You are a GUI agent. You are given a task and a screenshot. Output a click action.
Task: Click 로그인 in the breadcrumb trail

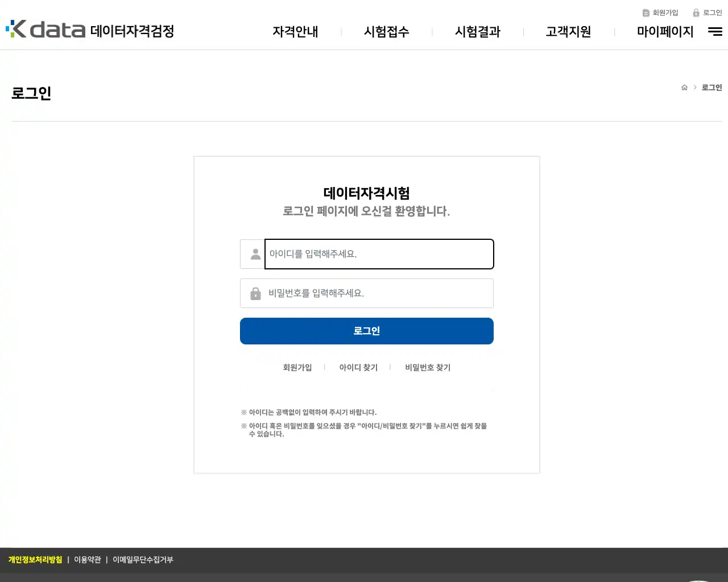point(711,87)
